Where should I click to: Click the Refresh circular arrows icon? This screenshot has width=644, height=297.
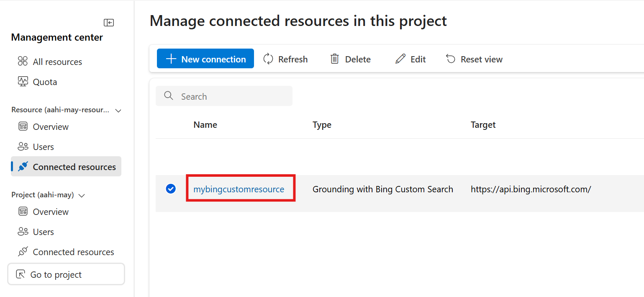[268, 59]
